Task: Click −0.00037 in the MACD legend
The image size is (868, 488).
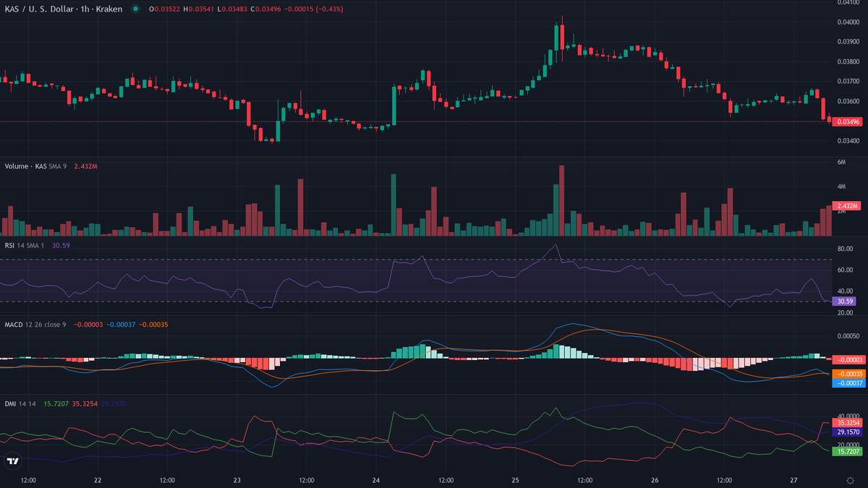Action: (121, 324)
